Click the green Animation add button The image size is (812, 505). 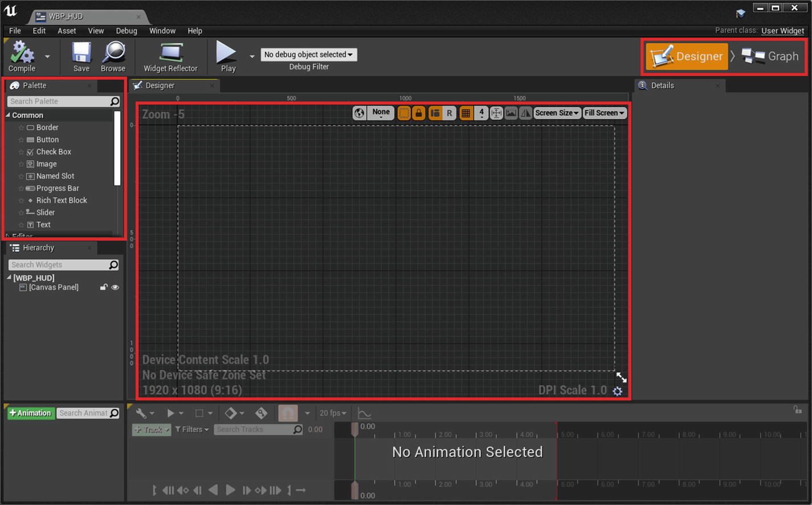point(30,413)
